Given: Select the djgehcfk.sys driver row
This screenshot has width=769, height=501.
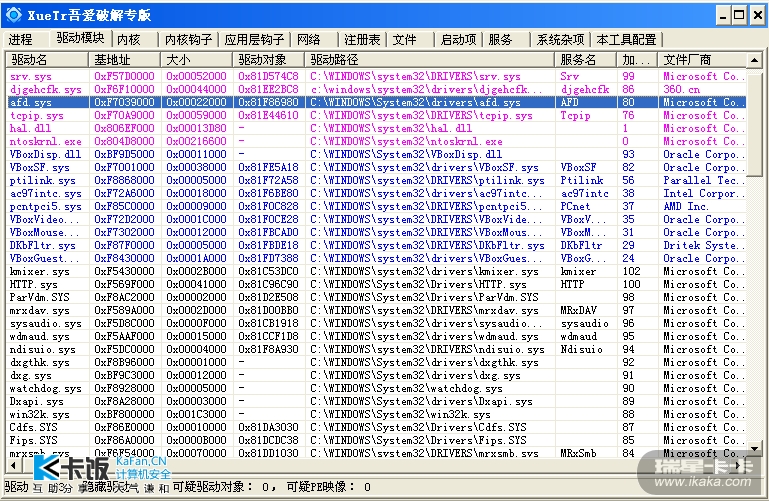Looking at the screenshot, I should point(376,90).
